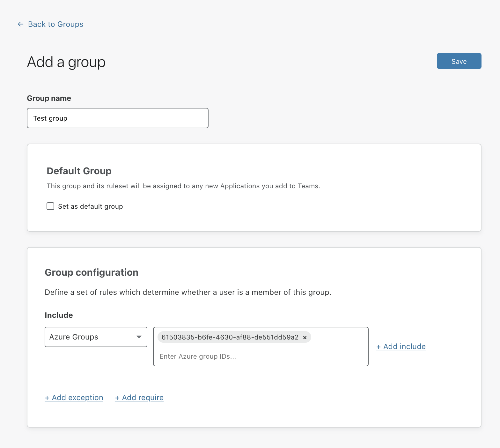The image size is (500, 448).
Task: Click the back arrow icon
Action: (21, 24)
